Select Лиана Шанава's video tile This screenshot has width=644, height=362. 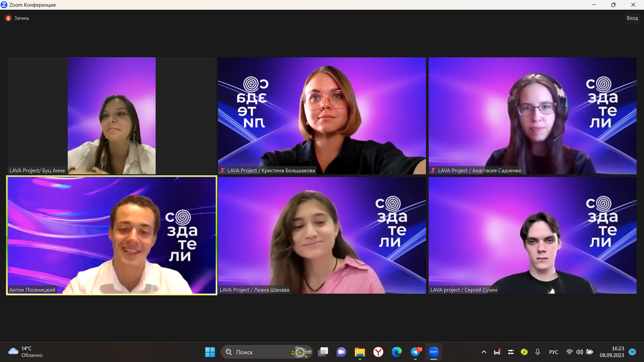pos(322,235)
